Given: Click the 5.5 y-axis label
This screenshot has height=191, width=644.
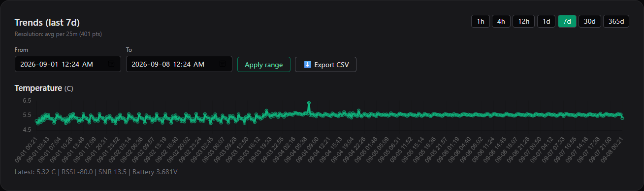Looking at the screenshot, I should pos(27,115).
